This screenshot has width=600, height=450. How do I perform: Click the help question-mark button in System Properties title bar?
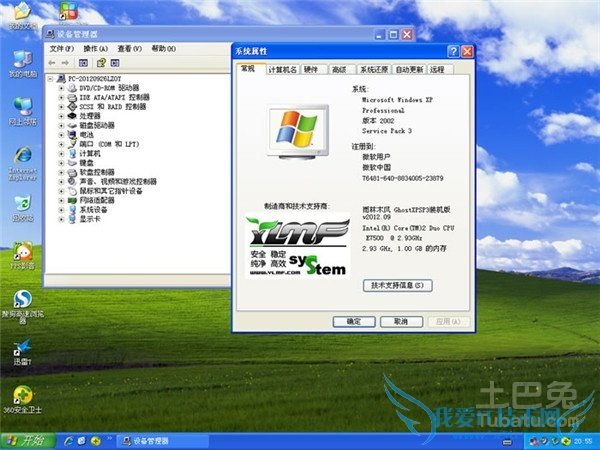453,51
